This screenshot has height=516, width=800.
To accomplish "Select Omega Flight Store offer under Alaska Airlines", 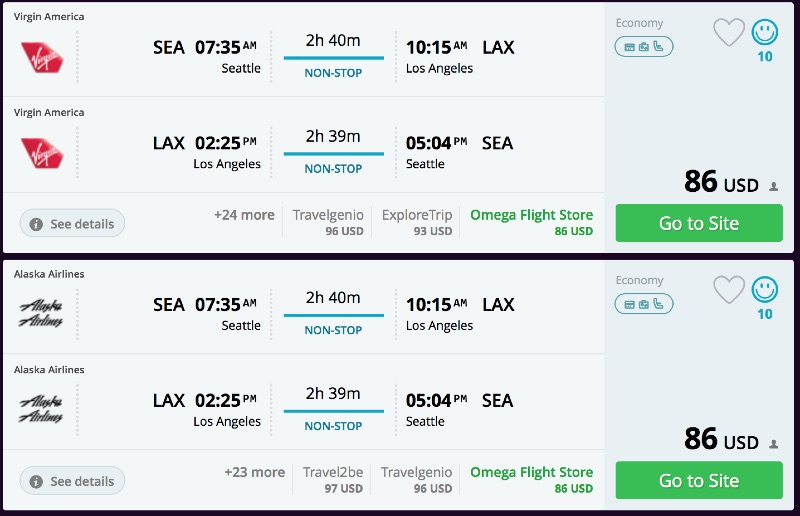I will (x=531, y=479).
